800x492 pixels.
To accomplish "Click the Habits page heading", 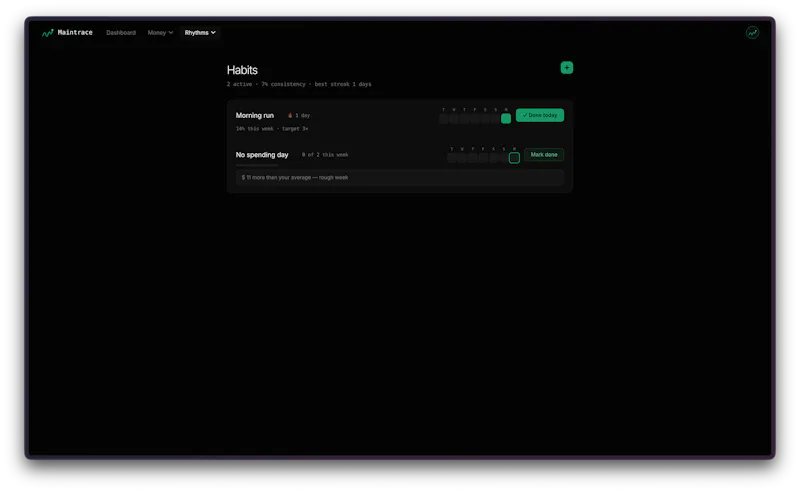I will coord(242,70).
